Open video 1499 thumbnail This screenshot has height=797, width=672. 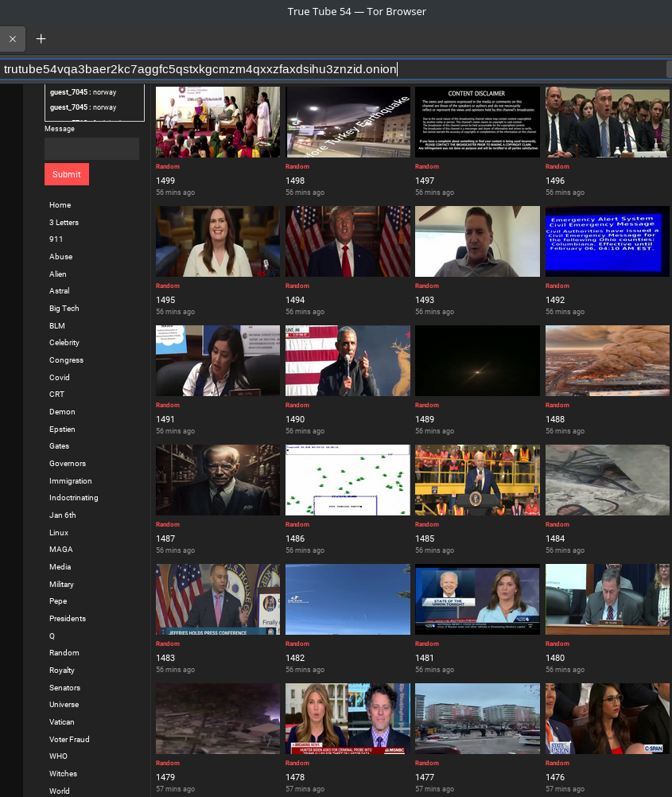[218, 122]
